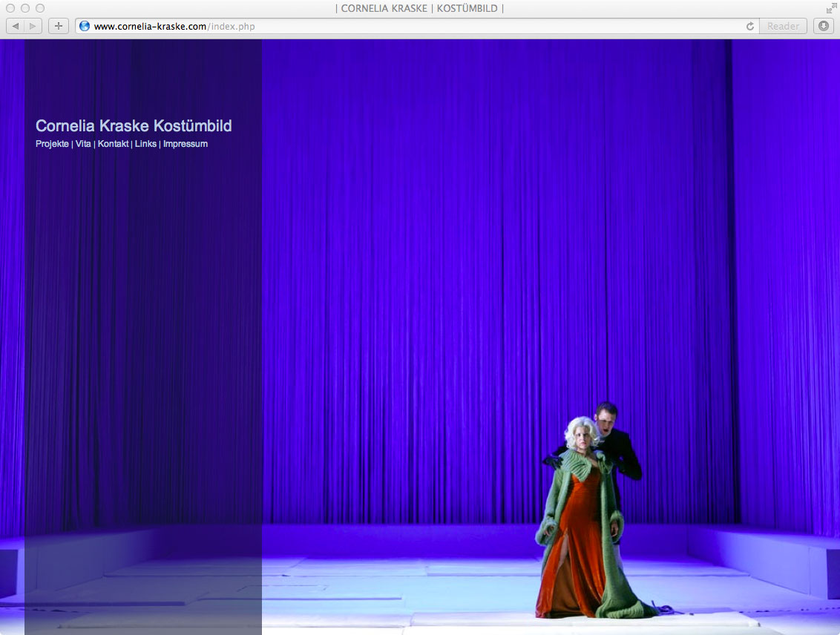Navigate to the Links page

point(145,143)
